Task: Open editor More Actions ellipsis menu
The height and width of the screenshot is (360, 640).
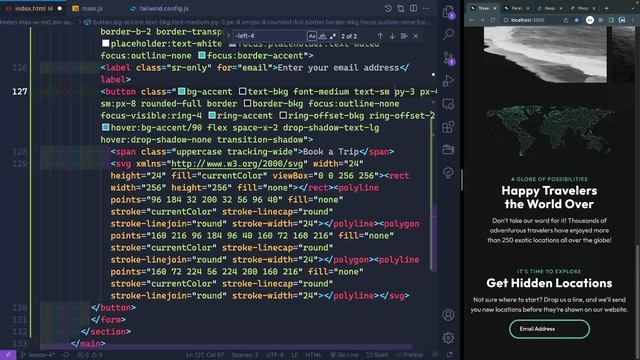Action: click(x=426, y=9)
